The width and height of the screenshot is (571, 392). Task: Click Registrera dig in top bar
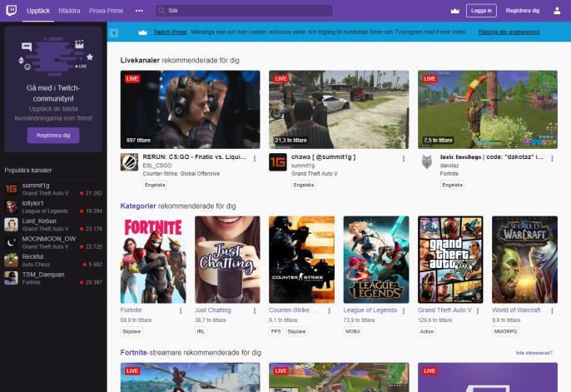(523, 11)
